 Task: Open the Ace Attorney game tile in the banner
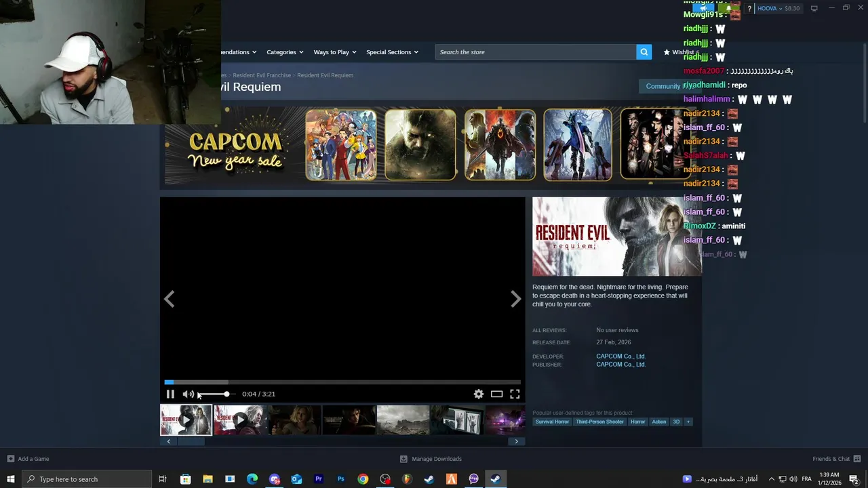(340, 145)
